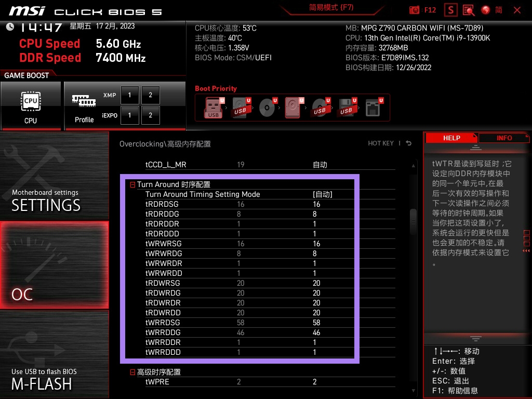Edit the tRDRDDG value field
The height and width of the screenshot is (399, 532).
(x=314, y=214)
